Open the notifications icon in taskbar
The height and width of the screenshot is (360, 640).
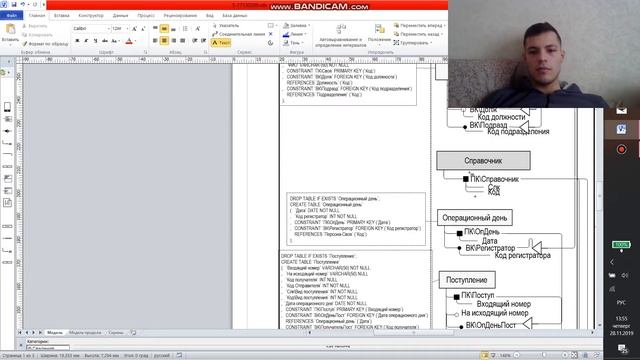click(x=622, y=348)
